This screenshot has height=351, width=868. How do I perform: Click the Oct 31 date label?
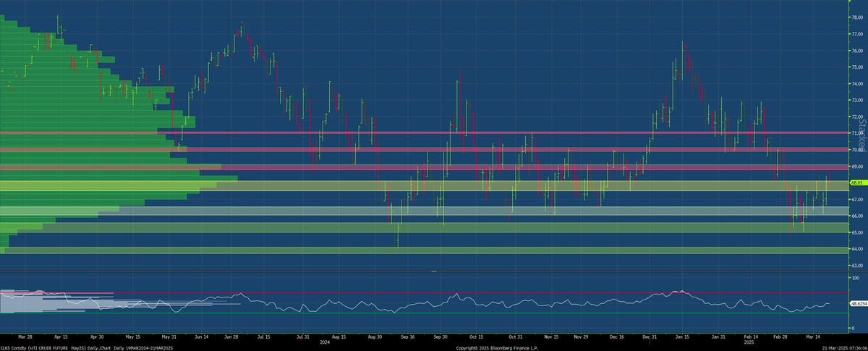click(516, 337)
